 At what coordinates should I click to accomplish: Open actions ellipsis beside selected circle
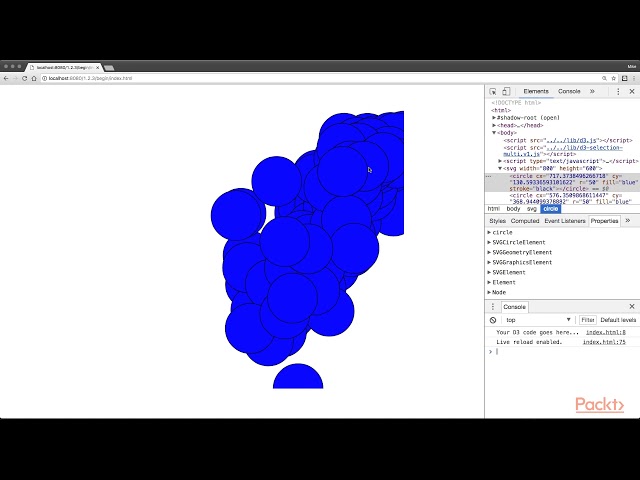pos(489,176)
